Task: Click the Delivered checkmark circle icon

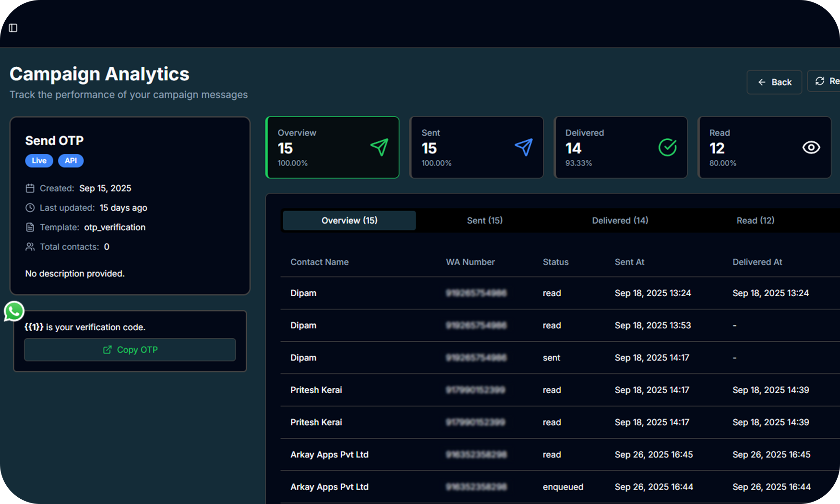Action: (667, 147)
